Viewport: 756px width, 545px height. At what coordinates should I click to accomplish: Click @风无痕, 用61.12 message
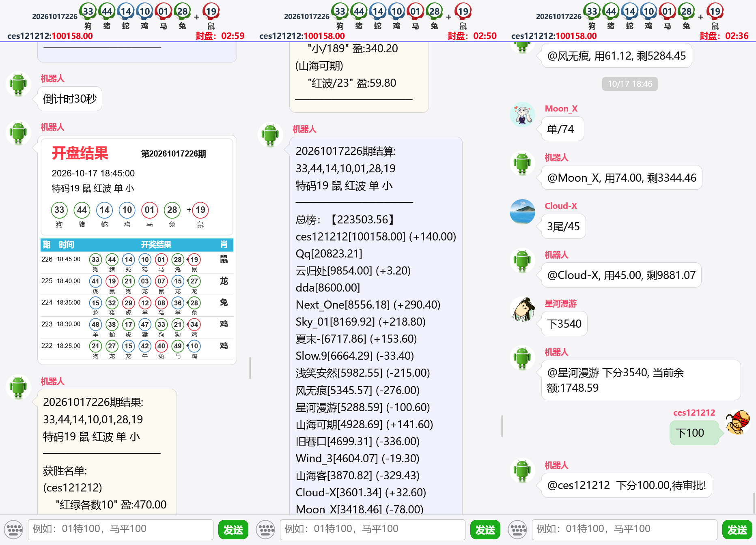(616, 56)
